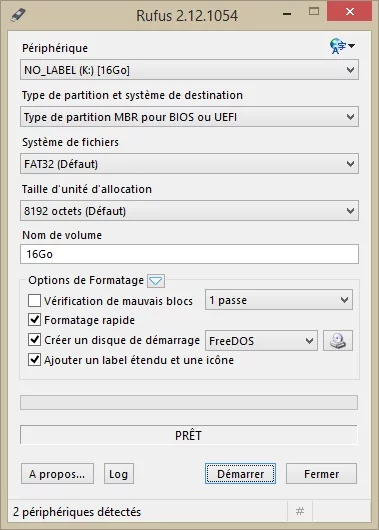Click the Taille d'unité d'allocation label
This screenshot has width=379, height=530.
click(87, 189)
